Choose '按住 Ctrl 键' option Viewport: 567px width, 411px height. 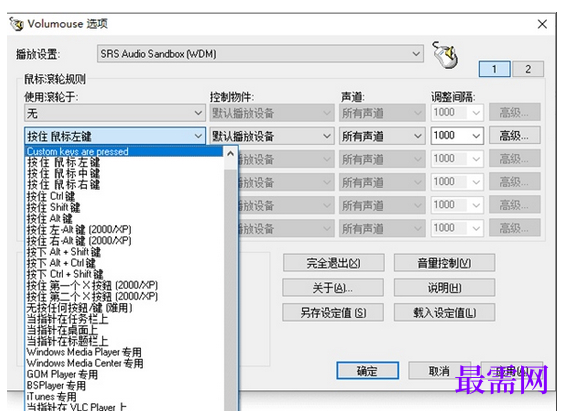click(x=124, y=196)
